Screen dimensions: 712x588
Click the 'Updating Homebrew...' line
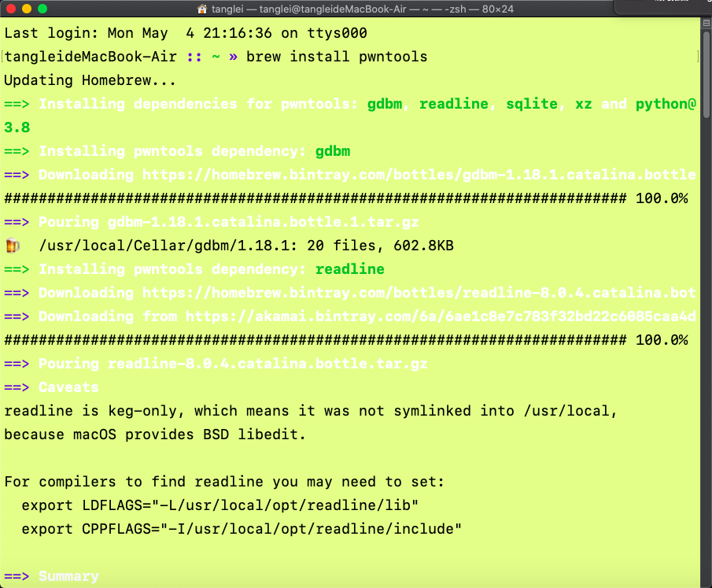(90, 80)
